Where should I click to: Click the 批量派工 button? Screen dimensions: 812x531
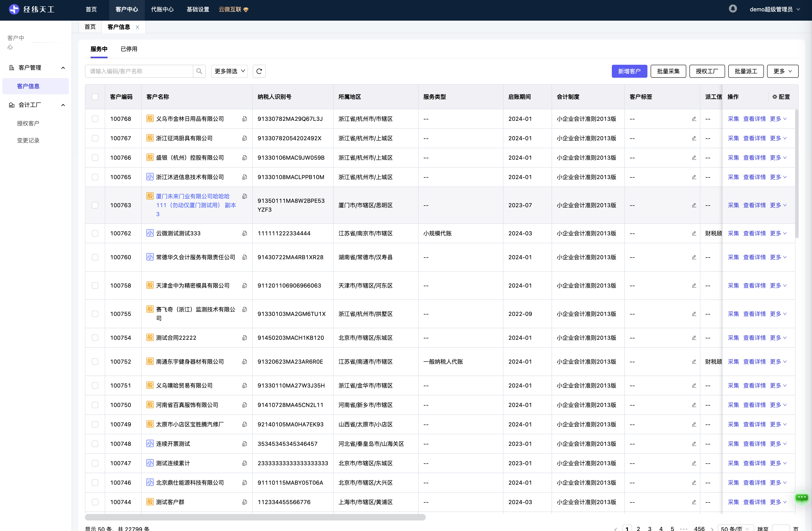click(x=746, y=71)
